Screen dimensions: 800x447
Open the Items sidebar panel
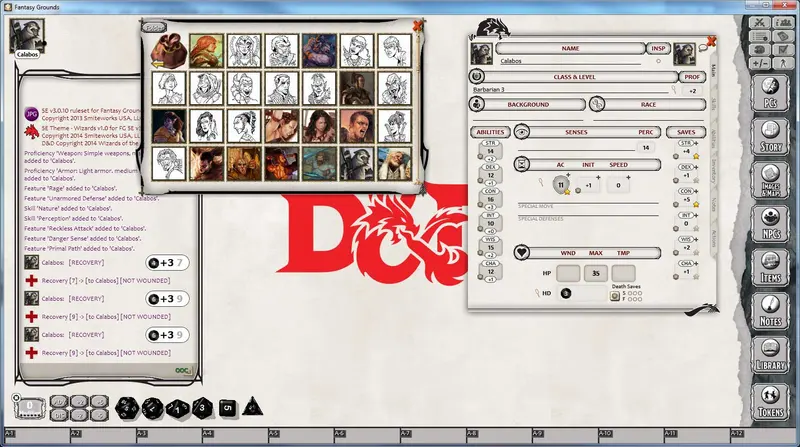770,268
